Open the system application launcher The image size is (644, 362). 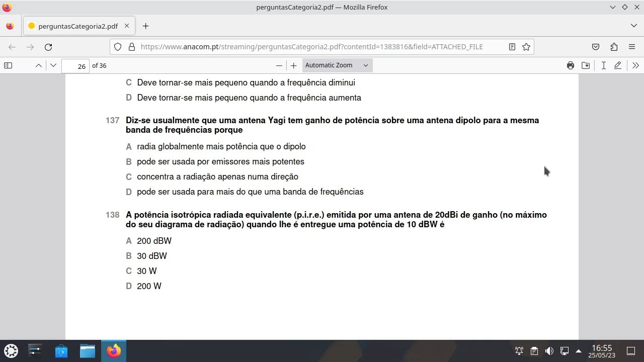[11, 350]
